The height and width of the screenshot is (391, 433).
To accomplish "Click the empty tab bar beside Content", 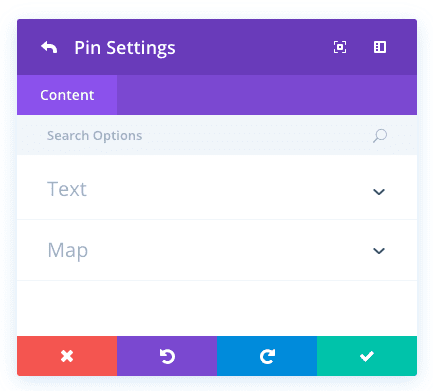I will pyautogui.click(x=267, y=95).
